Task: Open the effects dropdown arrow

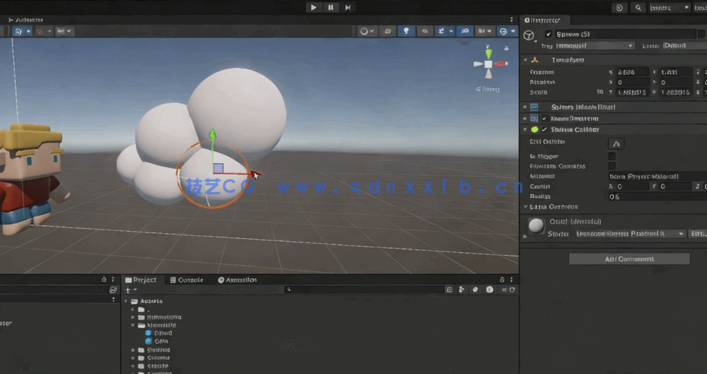Action: click(x=451, y=31)
